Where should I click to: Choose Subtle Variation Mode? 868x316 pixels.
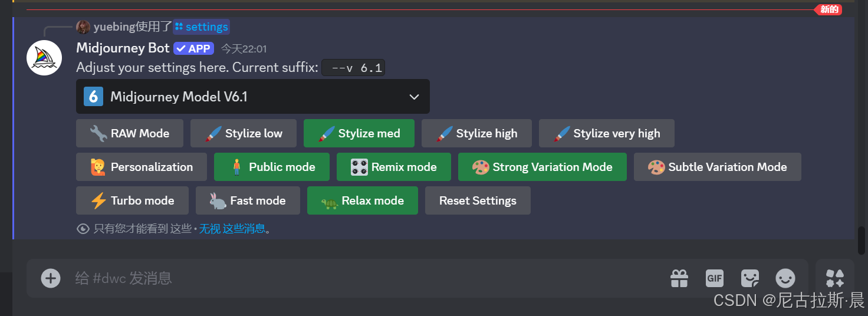718,167
